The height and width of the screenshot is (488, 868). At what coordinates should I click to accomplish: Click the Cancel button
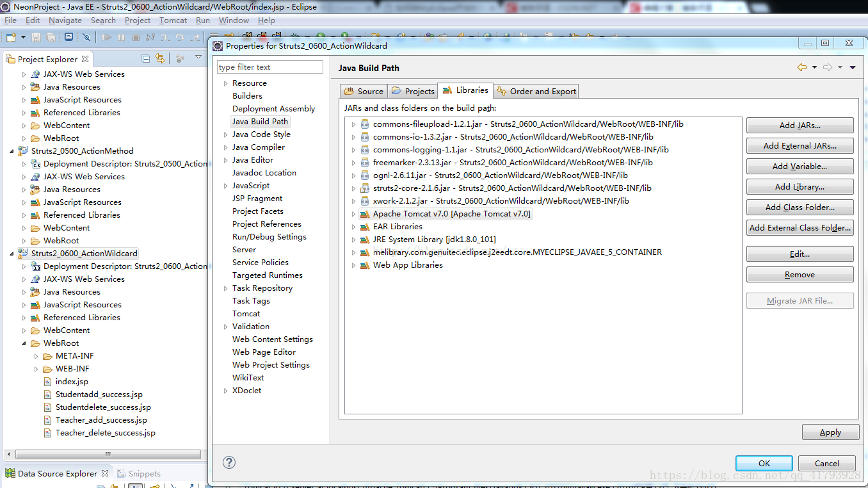coord(826,463)
